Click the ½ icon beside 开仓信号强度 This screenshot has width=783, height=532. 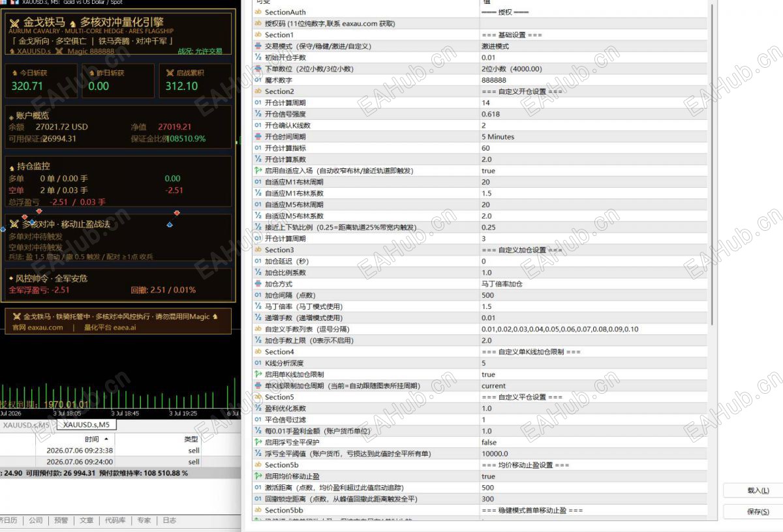258,114
